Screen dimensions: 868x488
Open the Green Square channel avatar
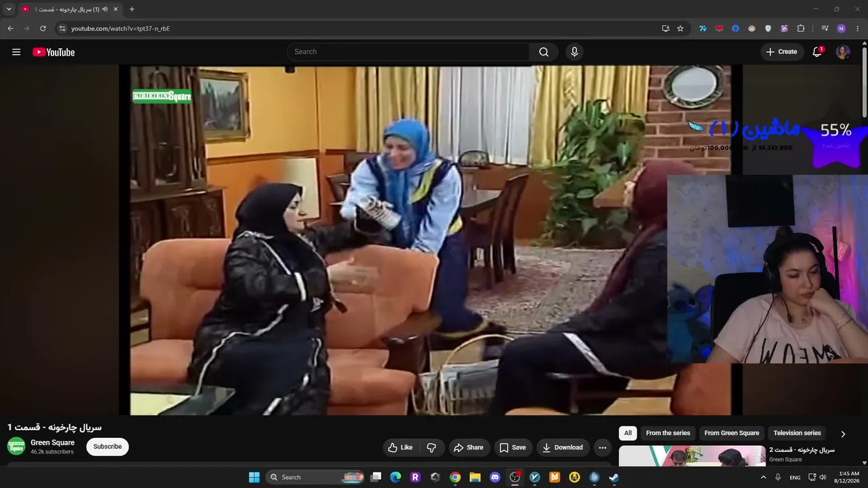(x=16, y=446)
